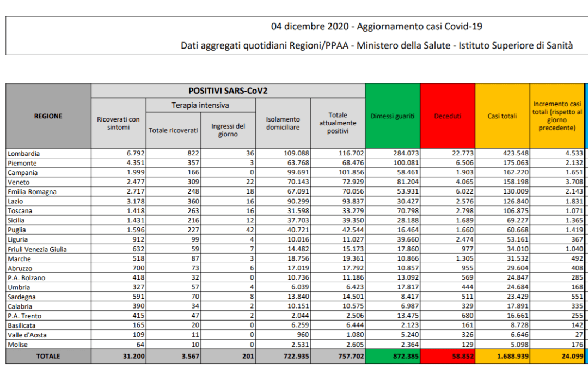Image resolution: width=588 pixels, height=368 pixels.
Task: Select the 'Totale ricoverati' column header
Action: (173, 130)
